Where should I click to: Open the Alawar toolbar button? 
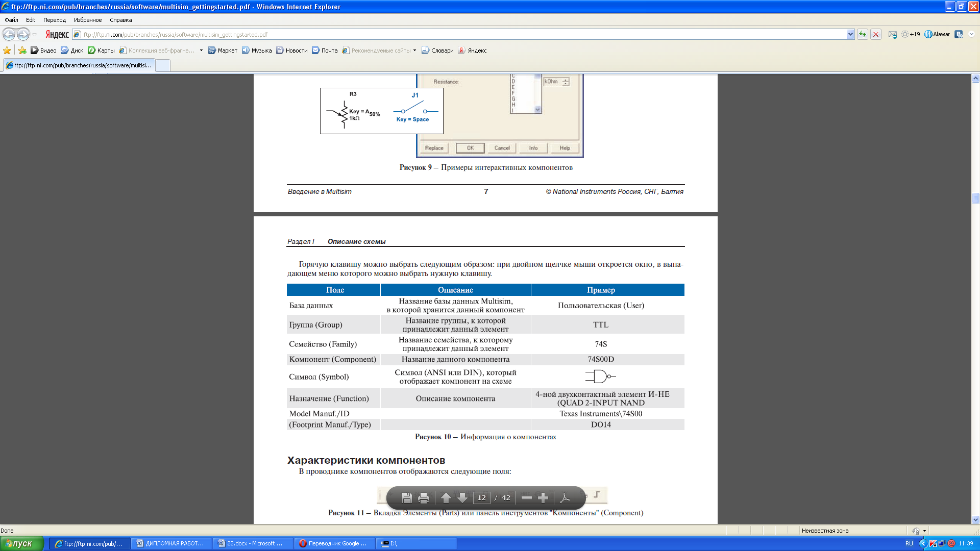[x=937, y=34]
